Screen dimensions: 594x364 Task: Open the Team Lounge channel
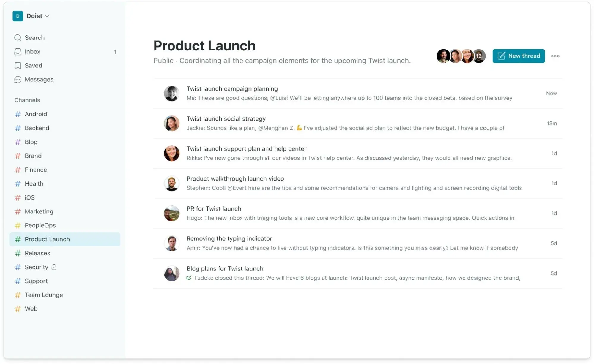pos(43,295)
